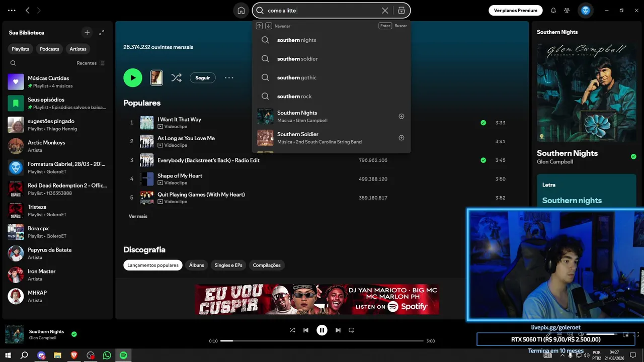Click Glen Campbell album cover in right panel
The width and height of the screenshot is (644, 362).
click(x=587, y=92)
